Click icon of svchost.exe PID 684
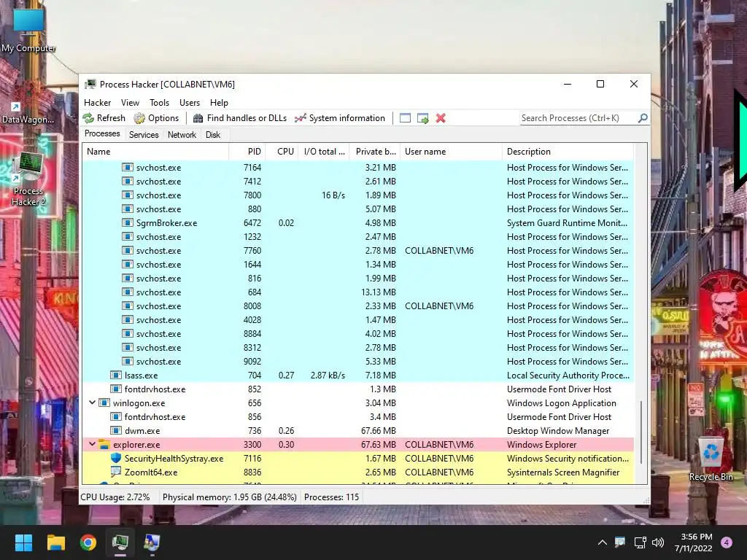Image resolution: width=747 pixels, height=560 pixels. pos(127,292)
